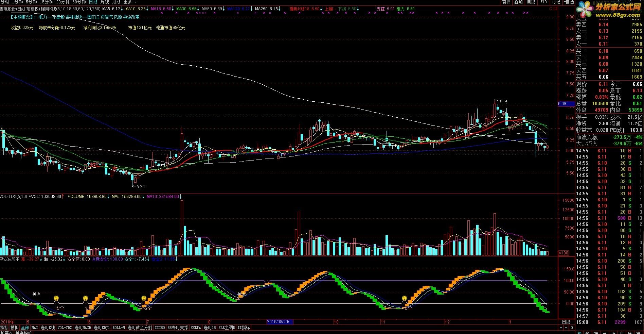Viewport: 644px width, 334px height.
Task: Click the first yellow face marker near 安全
Action: (56, 299)
